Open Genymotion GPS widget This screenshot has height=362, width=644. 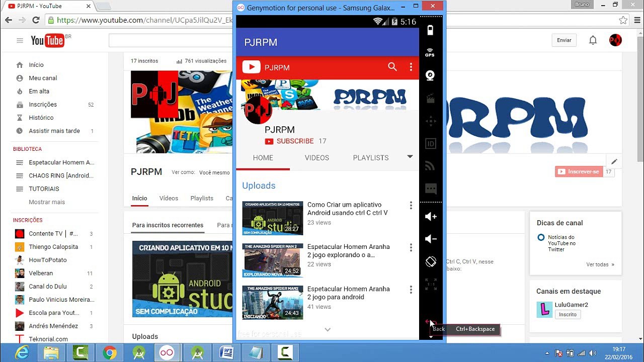pos(430,52)
